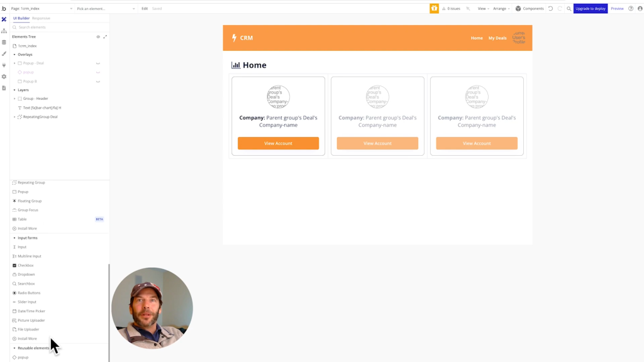This screenshot has height=362, width=644.
Task: Click the Preview link
Action: 617,9
